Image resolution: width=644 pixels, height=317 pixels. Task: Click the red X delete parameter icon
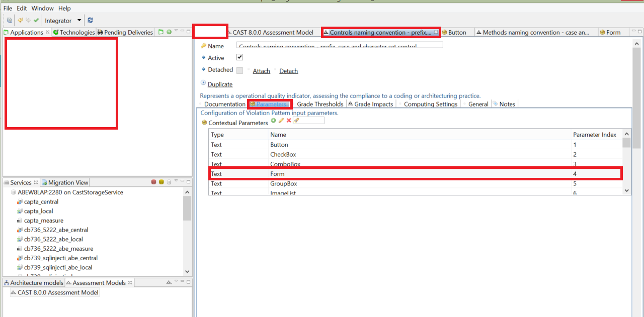pyautogui.click(x=289, y=121)
